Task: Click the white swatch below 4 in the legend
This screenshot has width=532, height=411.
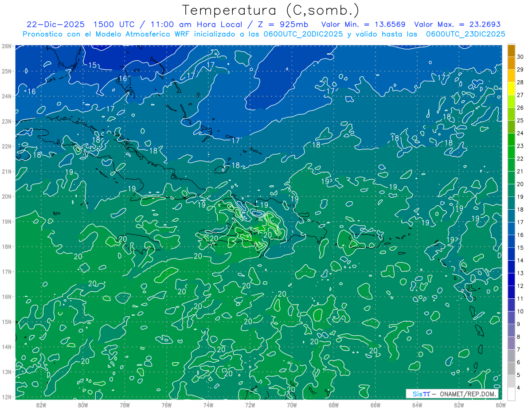Action: (512, 393)
